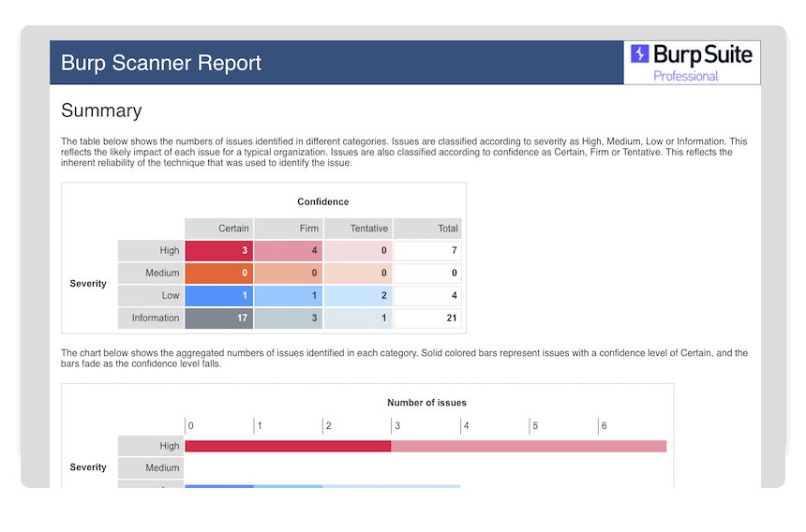Select the orange Medium Certain cell

point(218,273)
